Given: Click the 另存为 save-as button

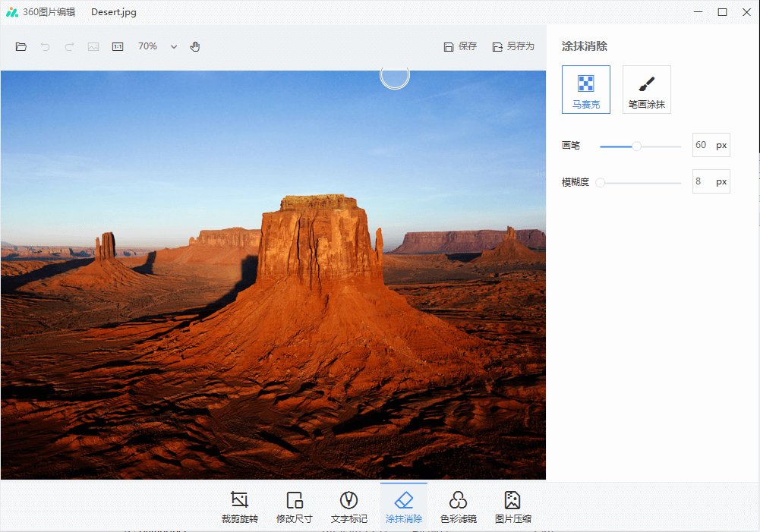Looking at the screenshot, I should pyautogui.click(x=513, y=46).
